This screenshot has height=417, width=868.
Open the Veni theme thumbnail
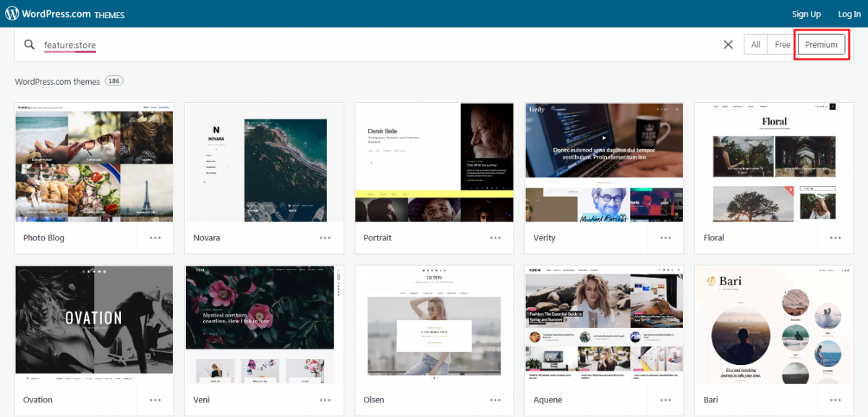point(264,325)
